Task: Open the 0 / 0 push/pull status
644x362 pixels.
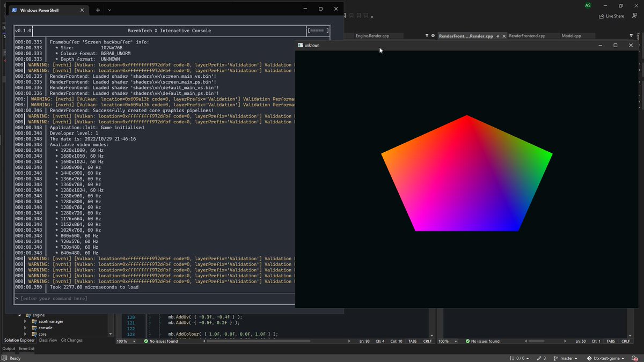Action: 519,358
